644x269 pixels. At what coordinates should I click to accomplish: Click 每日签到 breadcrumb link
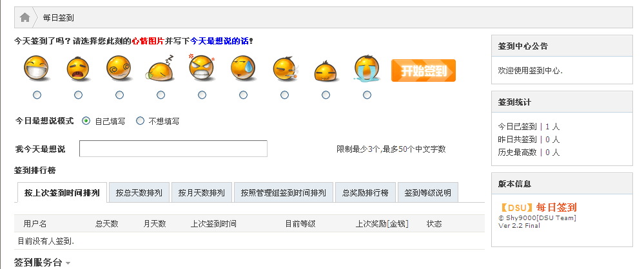coord(58,18)
